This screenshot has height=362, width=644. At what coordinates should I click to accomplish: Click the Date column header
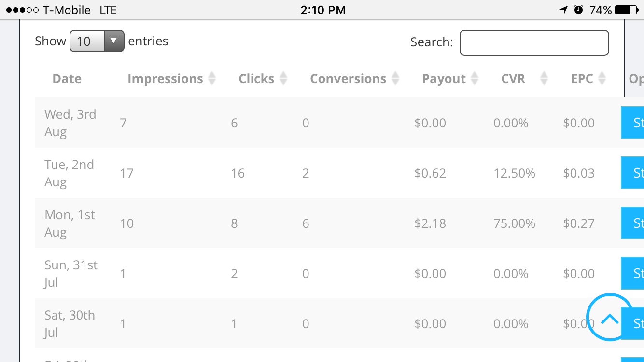tap(67, 79)
